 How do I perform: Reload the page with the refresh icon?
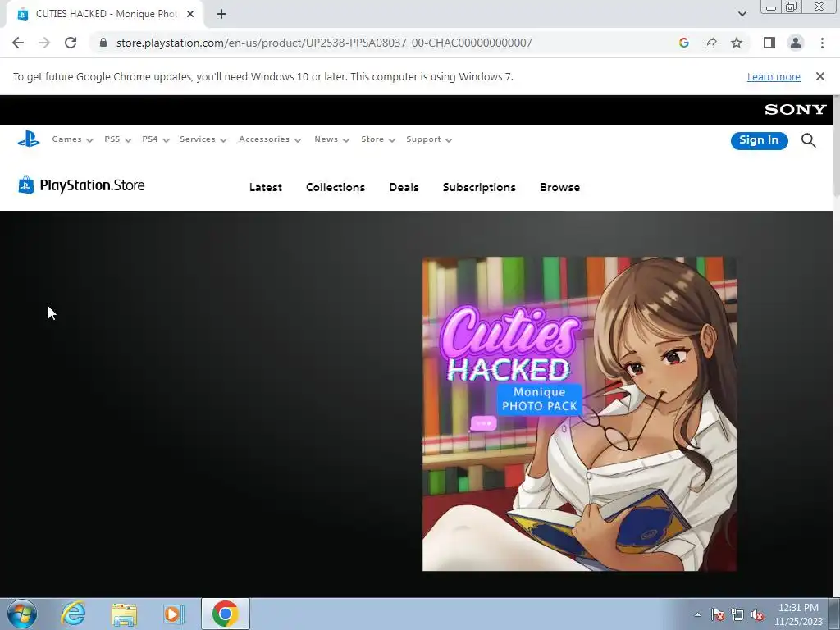coord(71,43)
